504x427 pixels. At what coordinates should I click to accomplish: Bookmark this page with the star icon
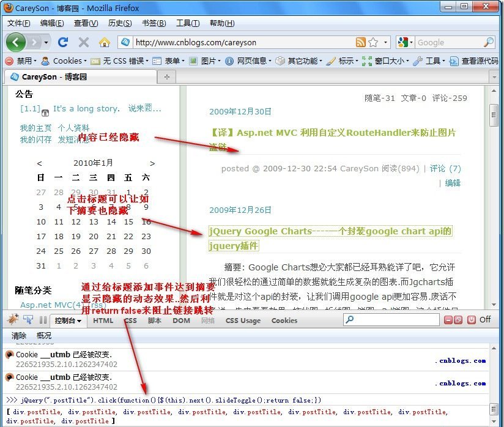pyautogui.click(x=373, y=42)
